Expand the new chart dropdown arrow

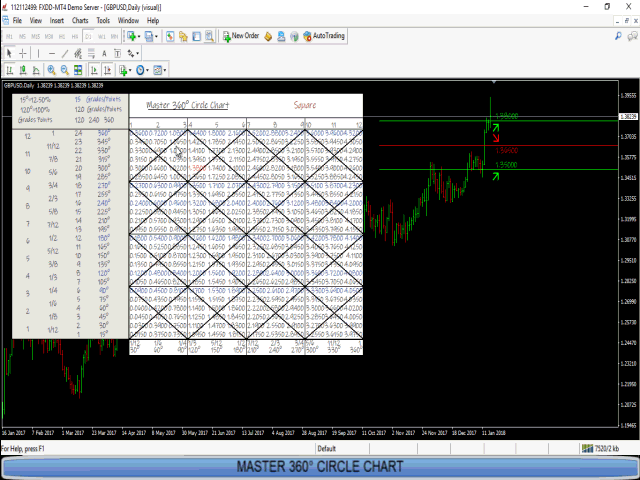(x=139, y=36)
